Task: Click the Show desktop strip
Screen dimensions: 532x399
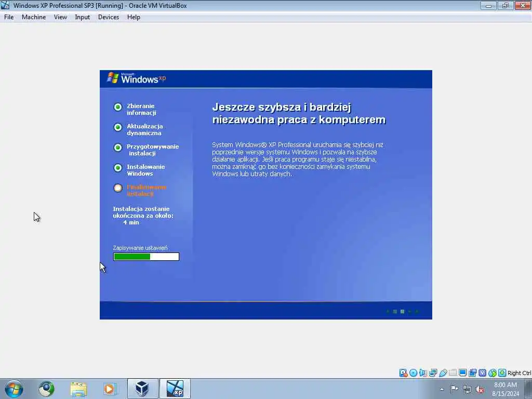Action: click(528, 389)
